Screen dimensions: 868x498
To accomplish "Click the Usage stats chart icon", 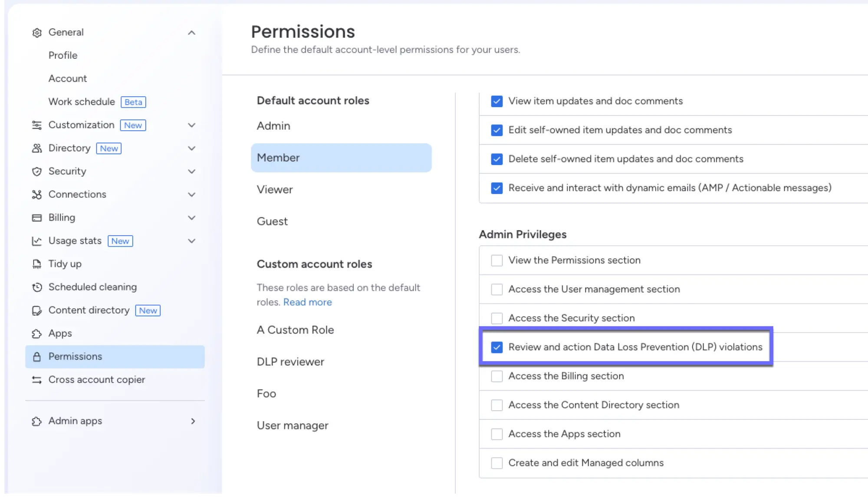I will [x=37, y=241].
